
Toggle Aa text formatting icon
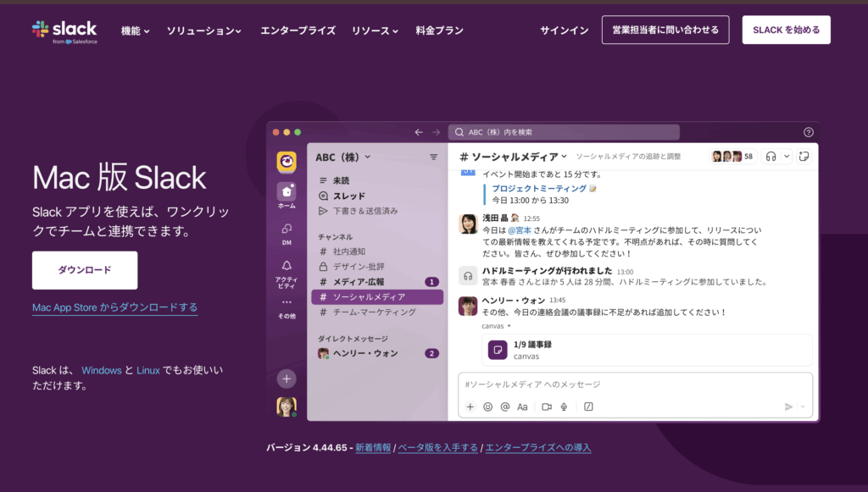pos(522,406)
